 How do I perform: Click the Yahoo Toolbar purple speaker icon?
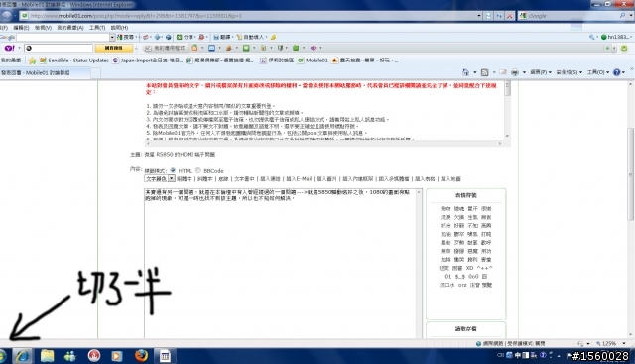tap(314, 48)
